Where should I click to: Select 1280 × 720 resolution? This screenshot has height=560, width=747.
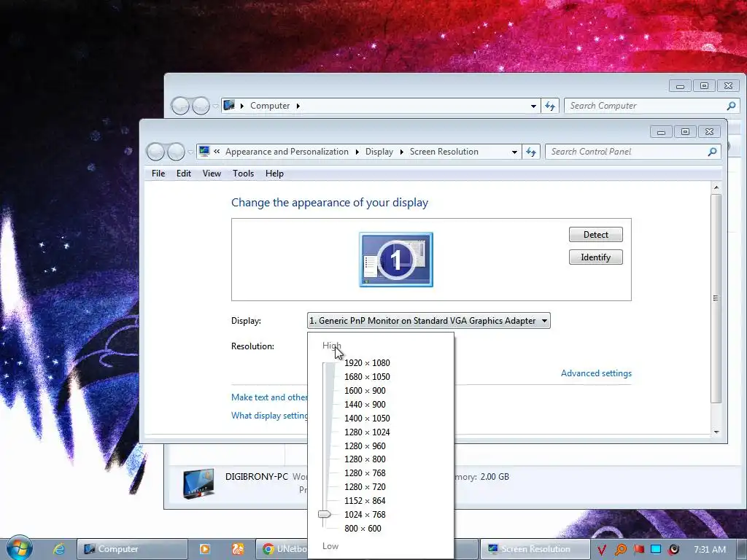pyautogui.click(x=365, y=486)
